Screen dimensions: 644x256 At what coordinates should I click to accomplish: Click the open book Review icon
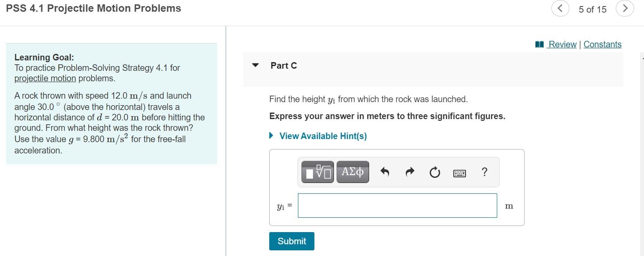click(538, 43)
